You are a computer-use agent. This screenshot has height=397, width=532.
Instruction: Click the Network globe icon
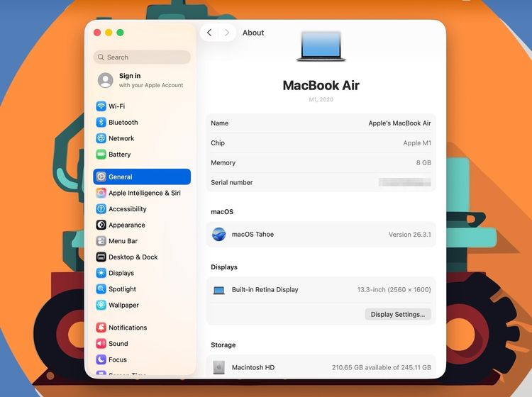[101, 138]
